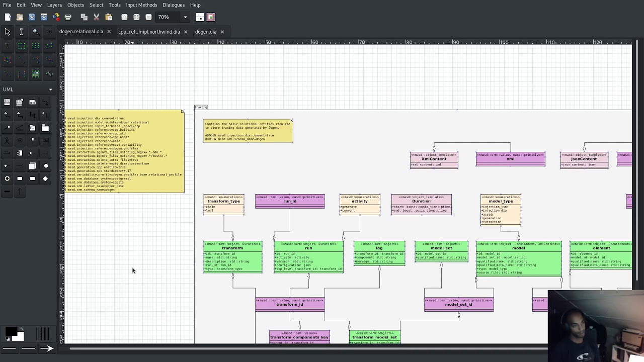Cut selection with scissors icon
This screenshot has width=644, height=362.
(96, 17)
